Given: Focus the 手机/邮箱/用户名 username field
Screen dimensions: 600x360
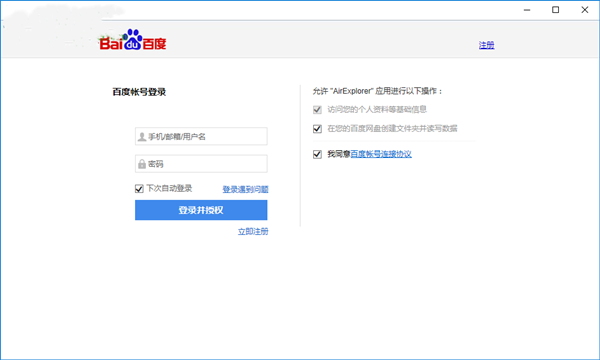Looking at the screenshot, I should click(201, 136).
